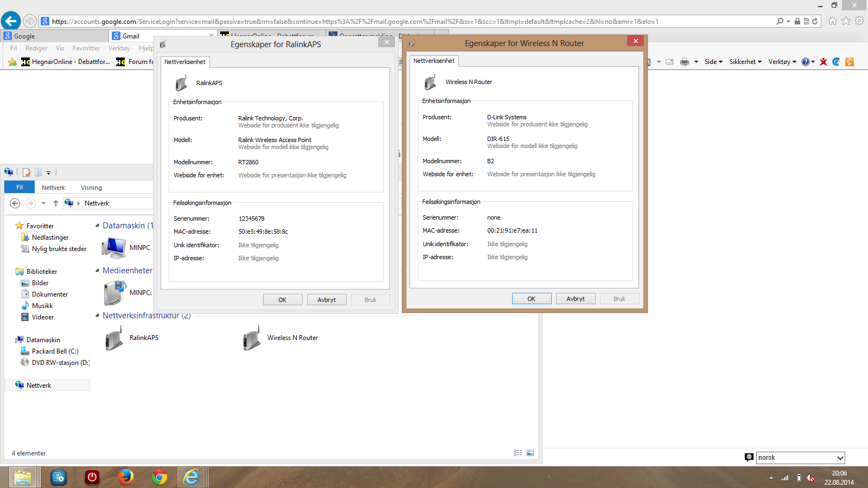Viewport: 868px width, 488px height.
Task: Open the norsk language dropdown
Action: tap(801, 458)
